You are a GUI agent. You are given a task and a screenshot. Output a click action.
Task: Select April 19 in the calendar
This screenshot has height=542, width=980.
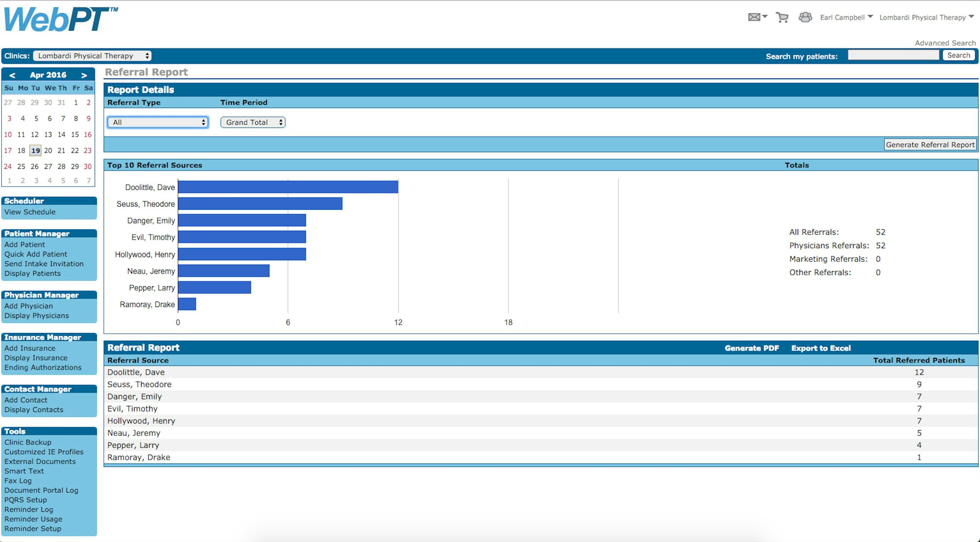click(35, 150)
